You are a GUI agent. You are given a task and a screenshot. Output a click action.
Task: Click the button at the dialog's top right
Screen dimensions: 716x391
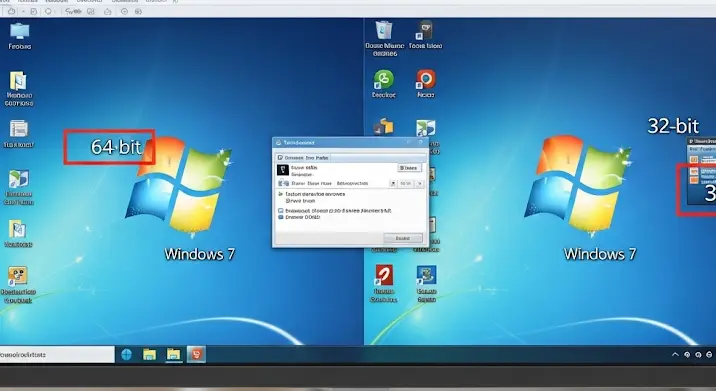coord(409,168)
